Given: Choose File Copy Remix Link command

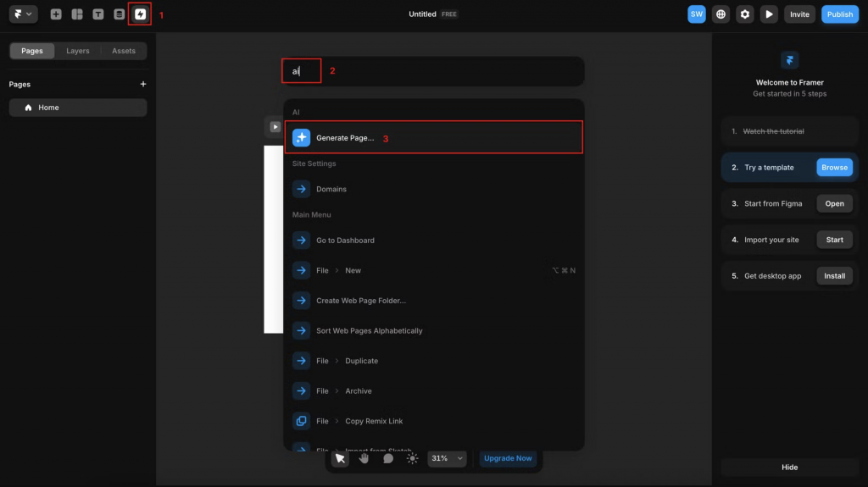Looking at the screenshot, I should (x=433, y=421).
